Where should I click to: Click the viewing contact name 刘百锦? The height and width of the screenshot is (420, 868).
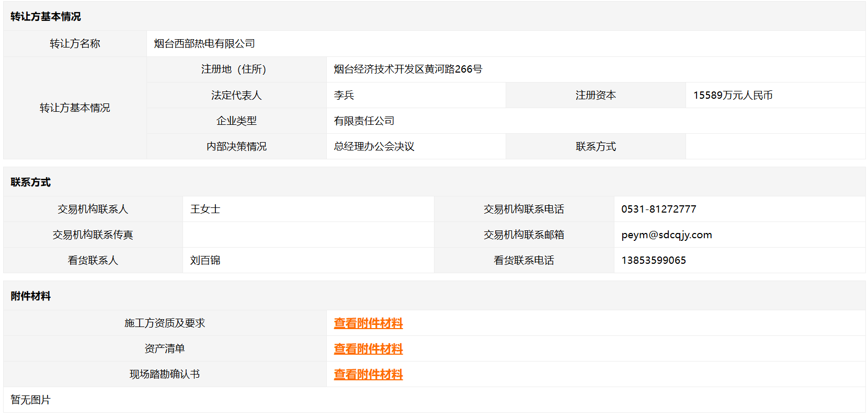tap(205, 261)
